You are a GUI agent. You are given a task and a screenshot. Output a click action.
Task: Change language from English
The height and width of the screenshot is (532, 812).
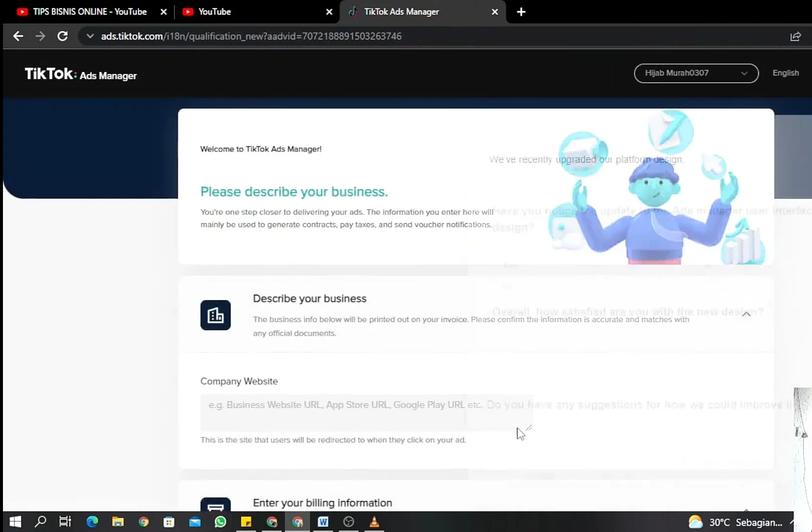click(785, 73)
